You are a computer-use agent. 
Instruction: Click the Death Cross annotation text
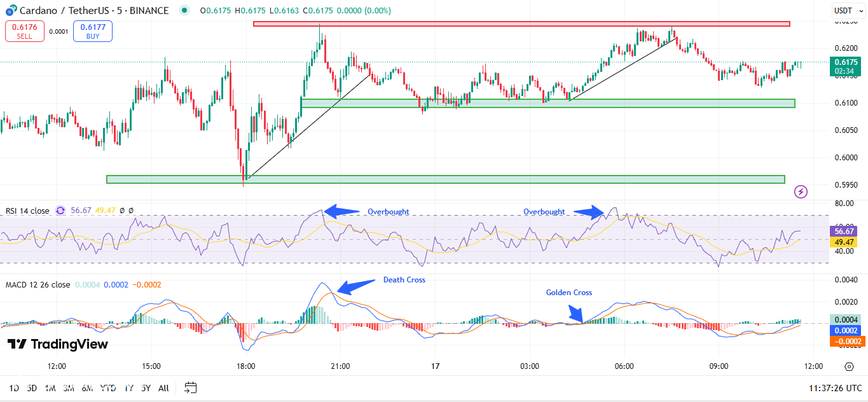click(404, 280)
